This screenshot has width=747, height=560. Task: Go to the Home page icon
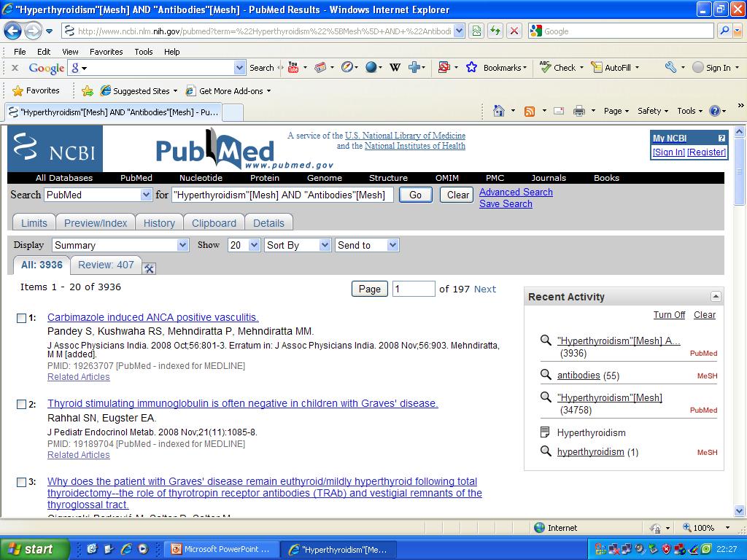tap(499, 111)
